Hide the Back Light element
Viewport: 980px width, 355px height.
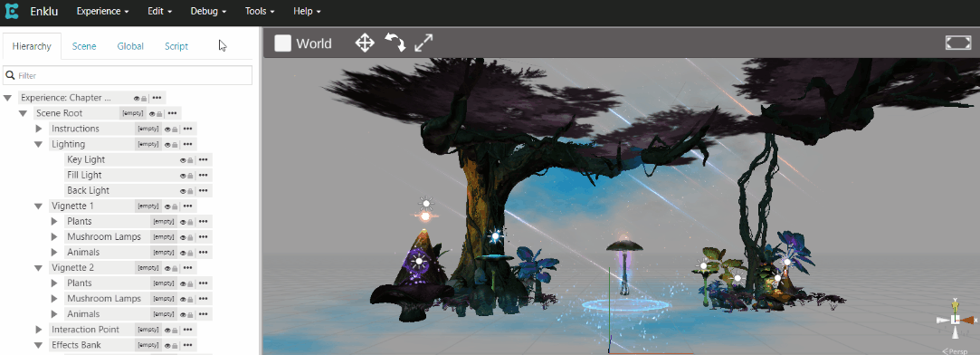(183, 191)
